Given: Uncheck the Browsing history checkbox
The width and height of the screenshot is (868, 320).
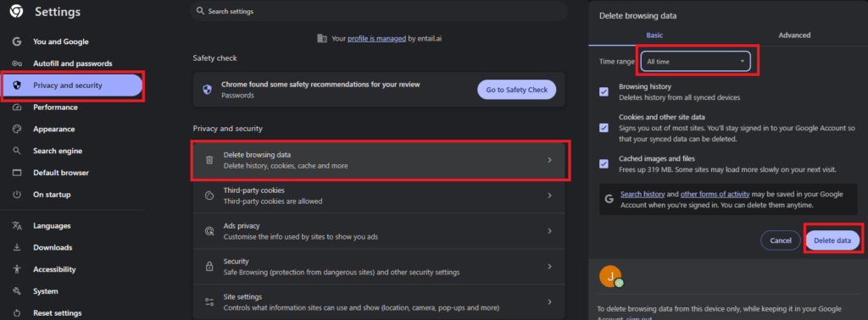Looking at the screenshot, I should 604,91.
